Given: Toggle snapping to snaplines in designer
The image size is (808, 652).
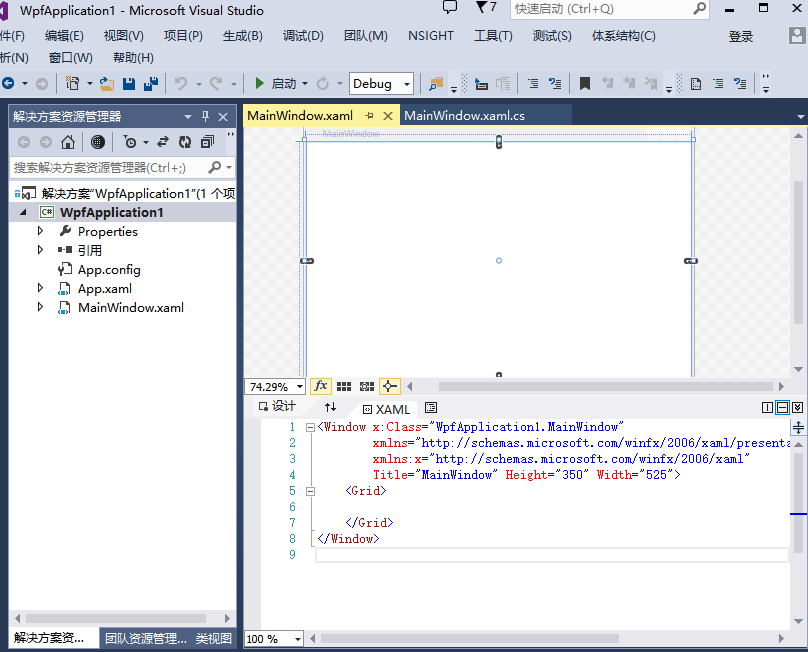Looking at the screenshot, I should [389, 386].
